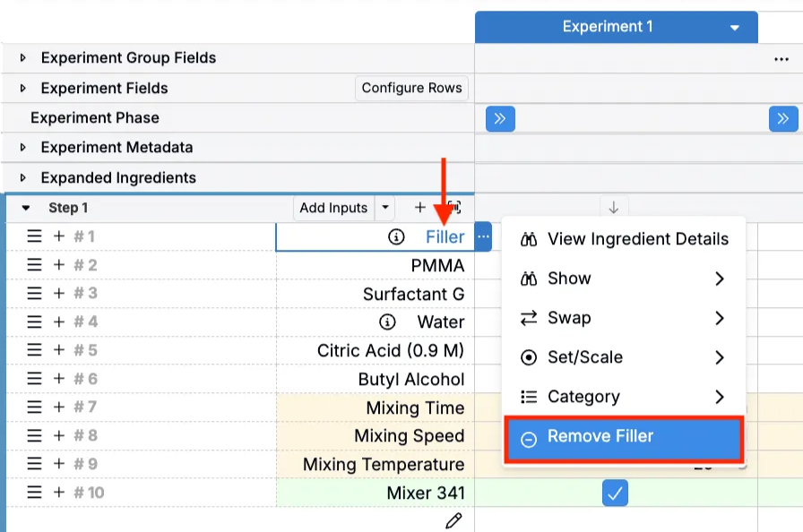Open the Swap submenu

click(x=623, y=318)
